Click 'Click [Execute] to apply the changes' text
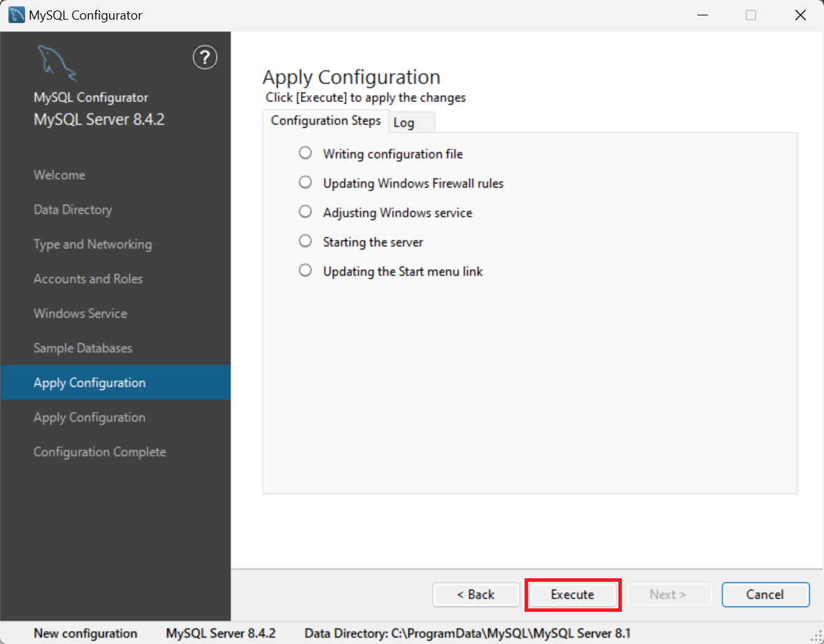This screenshot has height=644, width=824. (x=366, y=98)
